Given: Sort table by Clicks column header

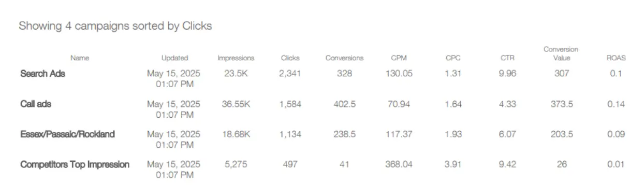Looking at the screenshot, I should tap(290, 58).
